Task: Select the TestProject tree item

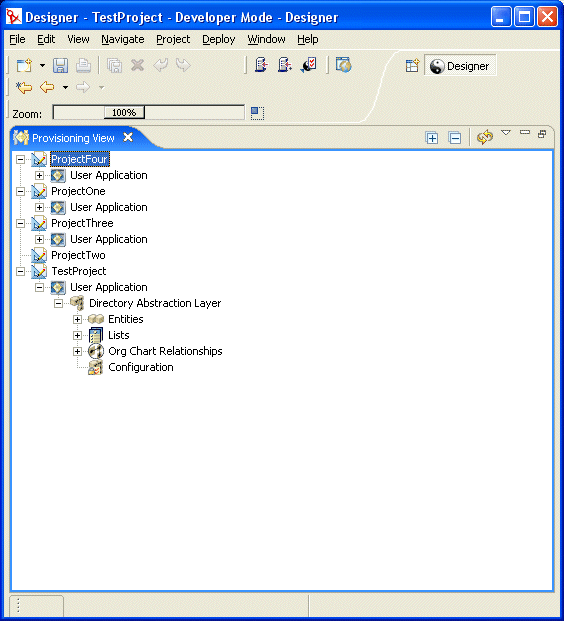Action: pyautogui.click(x=79, y=271)
